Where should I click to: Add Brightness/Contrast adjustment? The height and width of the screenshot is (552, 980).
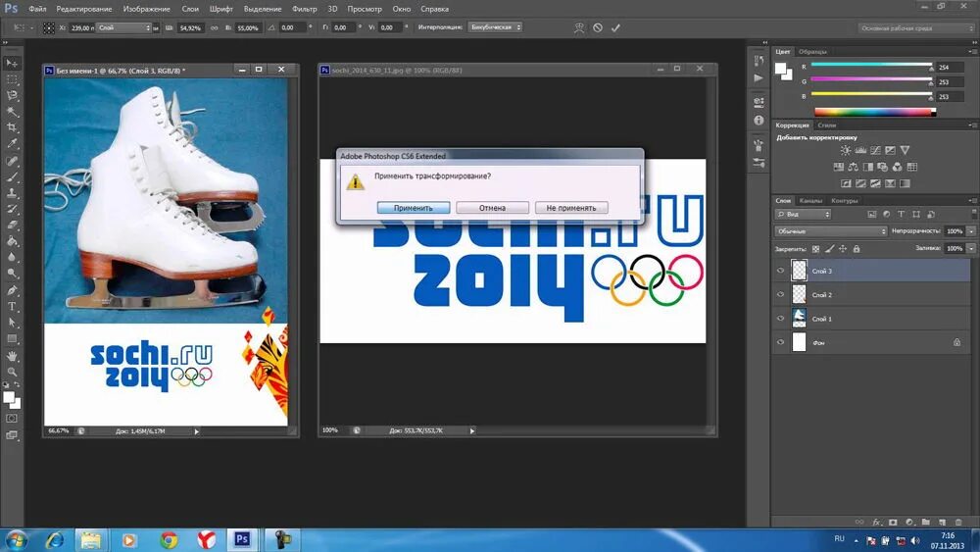[846, 150]
